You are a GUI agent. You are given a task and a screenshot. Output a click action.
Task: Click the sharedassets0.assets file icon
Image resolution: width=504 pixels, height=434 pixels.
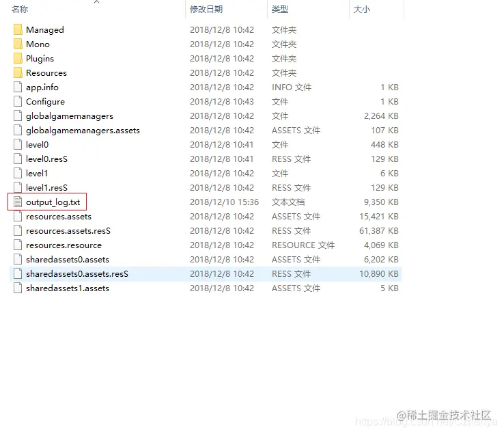point(18,259)
